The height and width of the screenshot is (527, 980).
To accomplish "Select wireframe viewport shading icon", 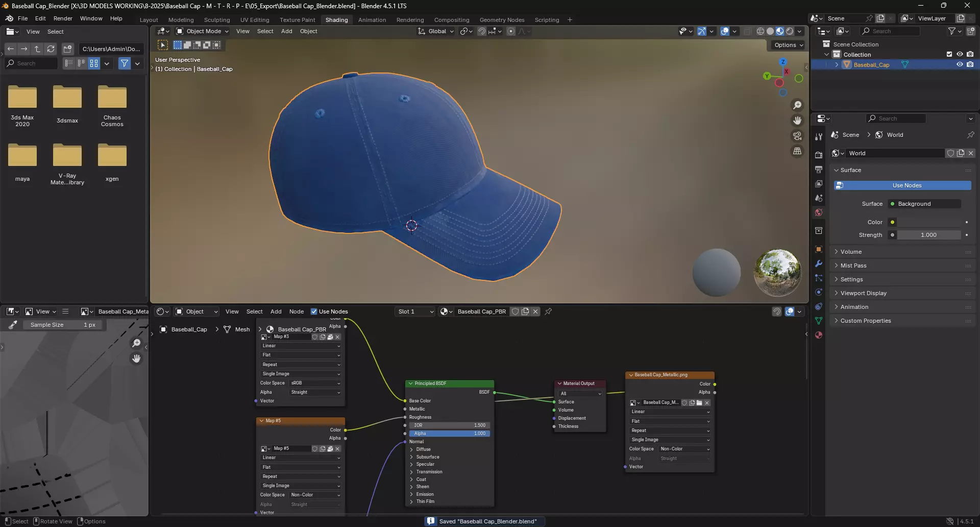I will click(761, 31).
